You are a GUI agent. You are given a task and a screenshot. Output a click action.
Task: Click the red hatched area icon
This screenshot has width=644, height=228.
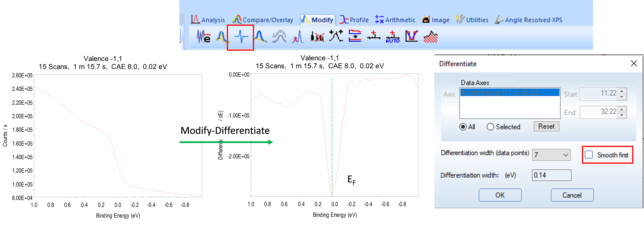click(x=430, y=37)
